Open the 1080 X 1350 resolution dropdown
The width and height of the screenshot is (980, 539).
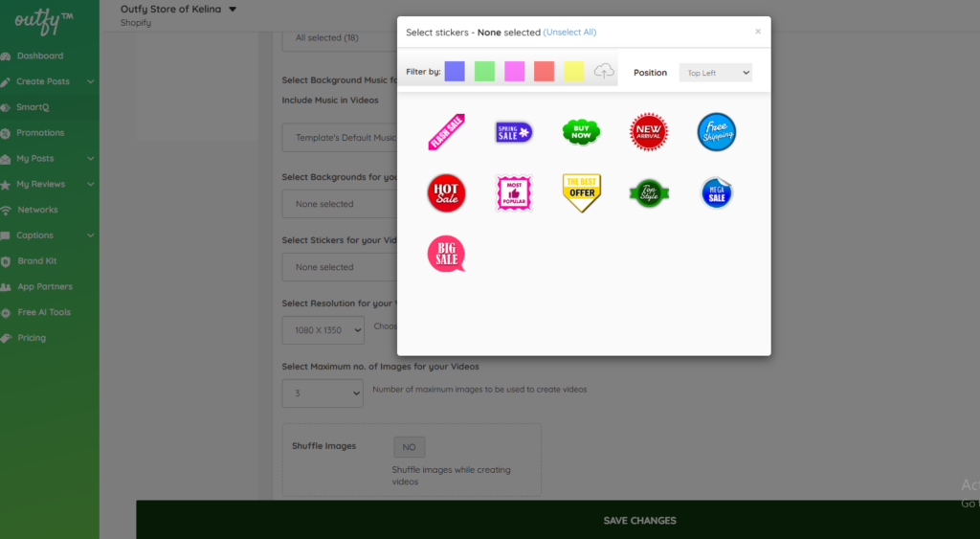coord(323,330)
